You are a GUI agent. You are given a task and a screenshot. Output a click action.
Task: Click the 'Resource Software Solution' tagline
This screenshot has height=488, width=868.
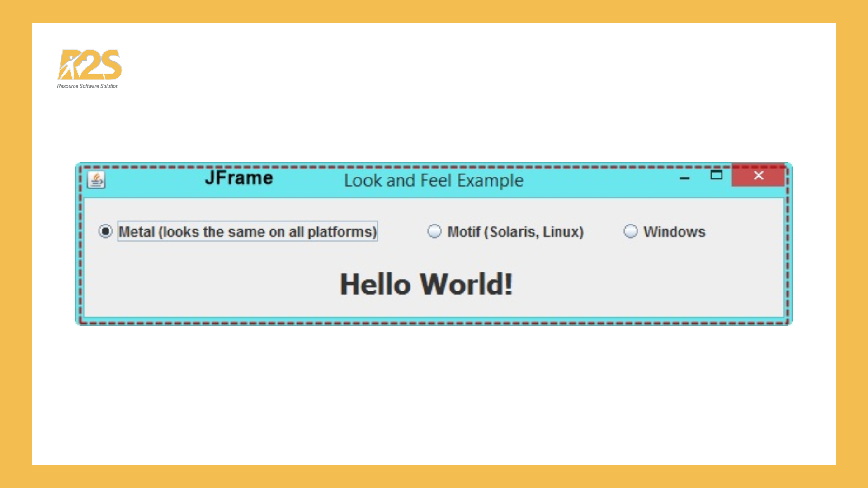pyautogui.click(x=88, y=86)
